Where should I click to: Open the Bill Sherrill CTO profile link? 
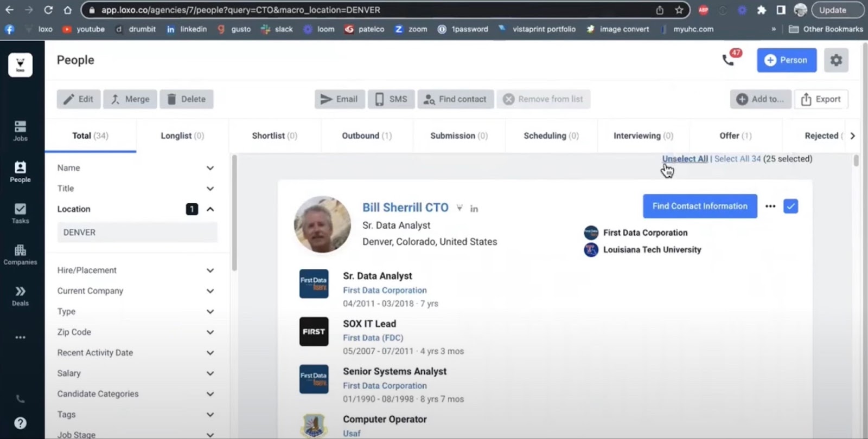pos(405,208)
